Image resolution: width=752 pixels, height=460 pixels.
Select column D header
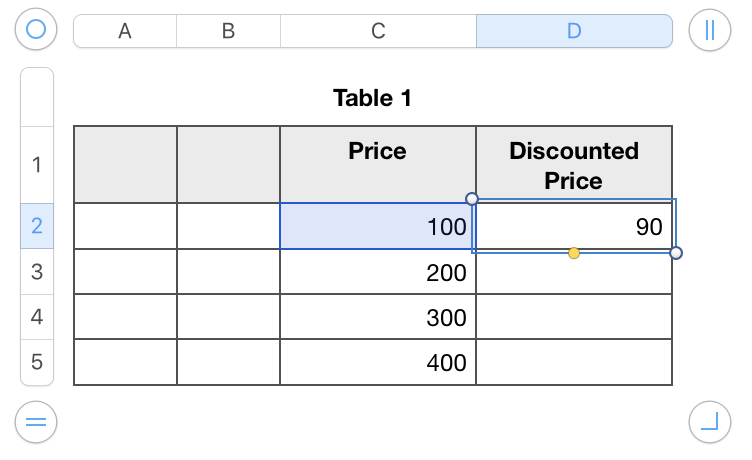[x=574, y=31]
